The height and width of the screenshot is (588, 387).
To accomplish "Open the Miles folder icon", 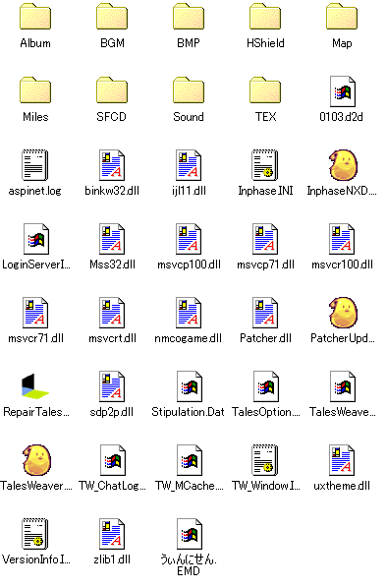I will [35, 90].
